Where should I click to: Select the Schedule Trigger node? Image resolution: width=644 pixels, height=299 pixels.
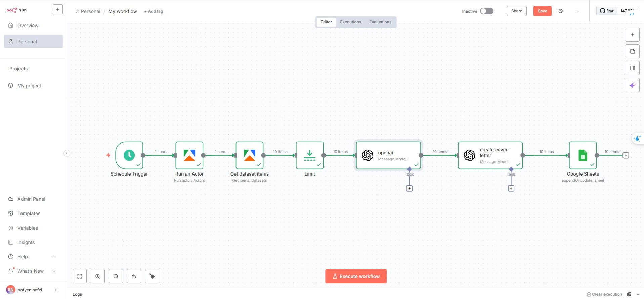(x=129, y=155)
